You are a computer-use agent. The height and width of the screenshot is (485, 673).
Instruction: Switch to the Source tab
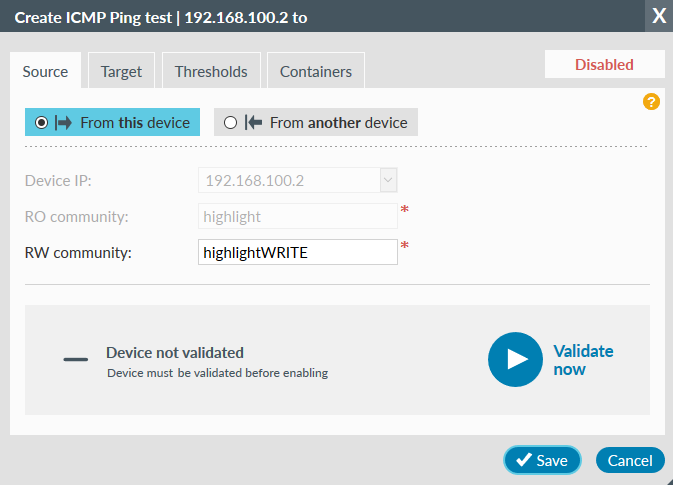[45, 71]
